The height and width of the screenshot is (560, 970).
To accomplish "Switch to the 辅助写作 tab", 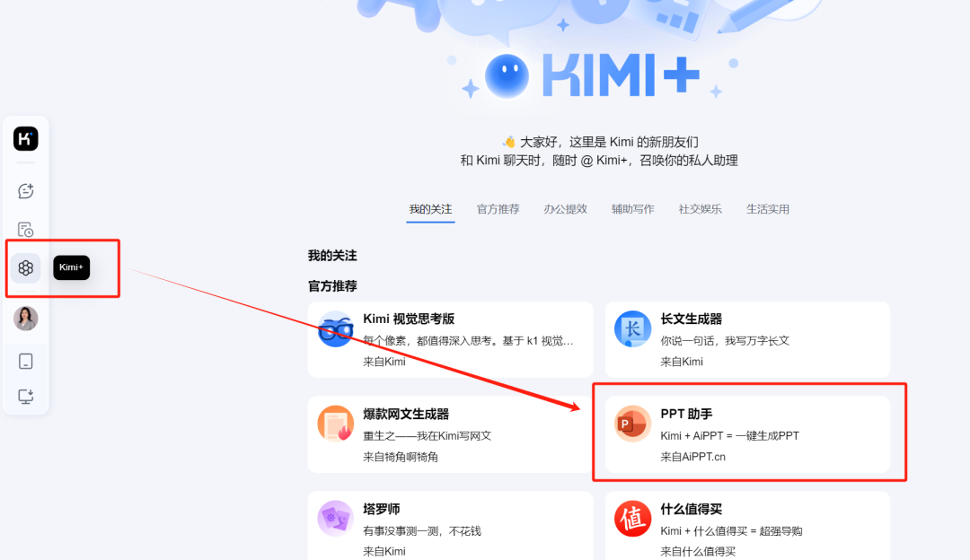I will [633, 209].
